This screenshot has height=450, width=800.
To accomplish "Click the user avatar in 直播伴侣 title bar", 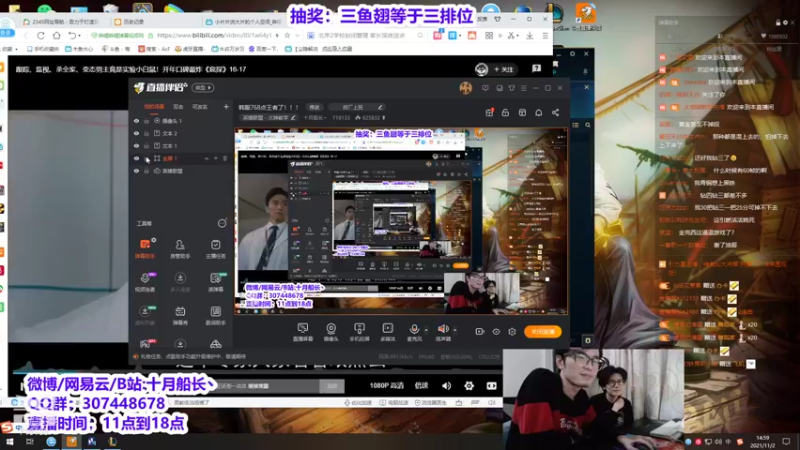I will click(465, 88).
